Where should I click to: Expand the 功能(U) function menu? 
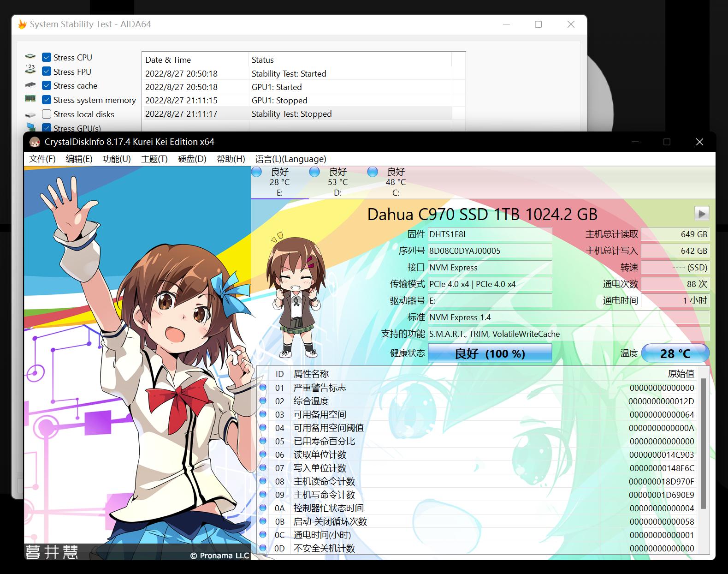[x=117, y=159]
